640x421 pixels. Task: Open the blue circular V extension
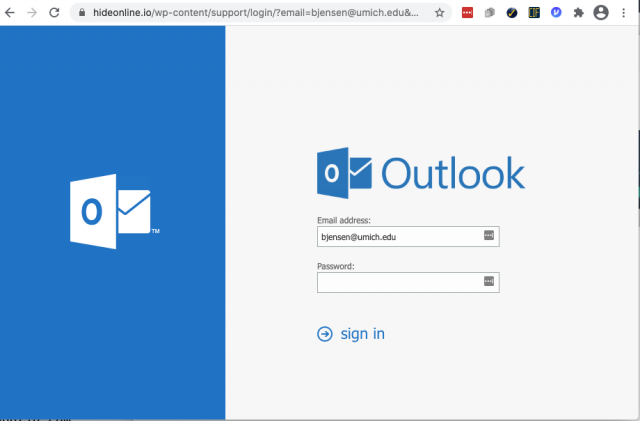tap(556, 13)
